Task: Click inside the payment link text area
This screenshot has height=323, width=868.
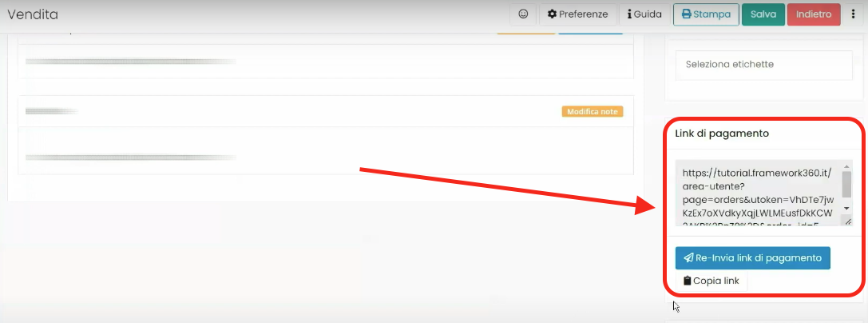Action: coord(755,192)
